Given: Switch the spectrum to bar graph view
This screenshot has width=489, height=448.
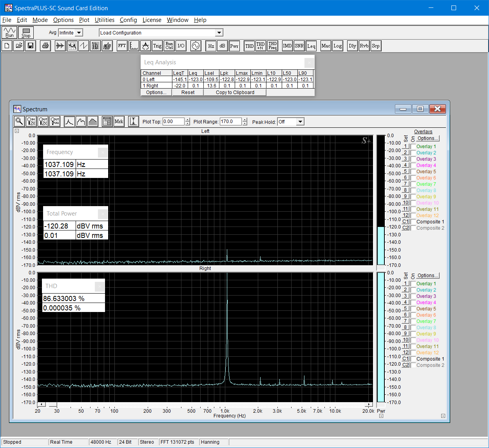Looking at the screenshot, I should click(92, 122).
